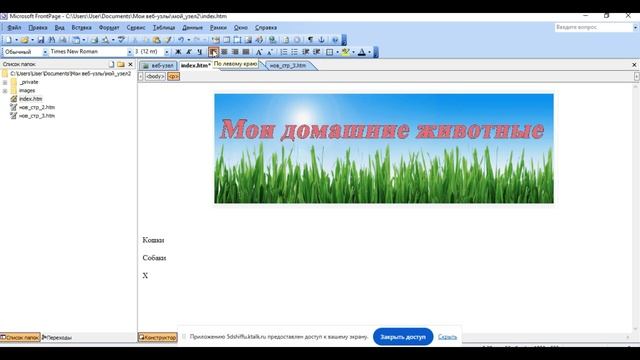The image size is (640, 360).
Task: Click Show Layer Anchors icon
Action: (322, 40)
